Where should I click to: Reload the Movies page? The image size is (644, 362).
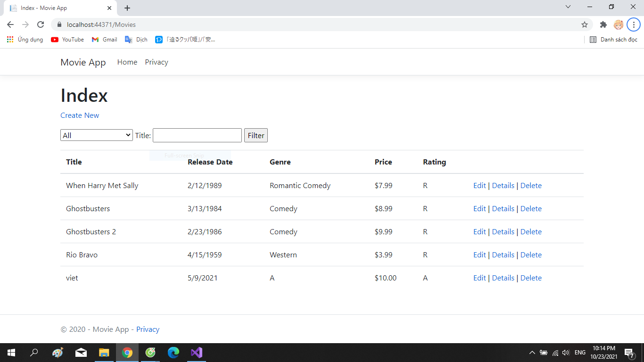41,25
